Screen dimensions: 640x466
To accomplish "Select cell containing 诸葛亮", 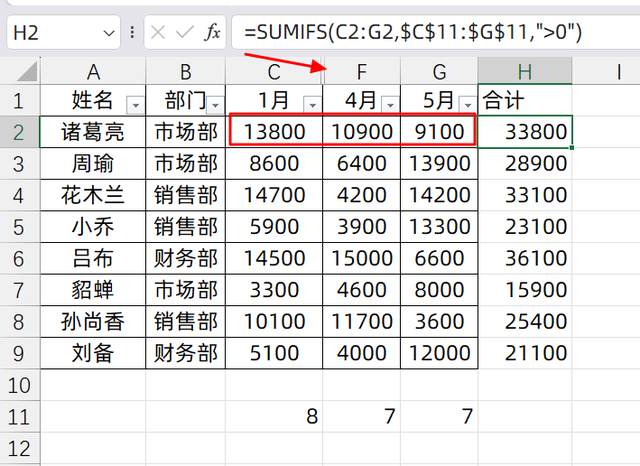I will [93, 132].
